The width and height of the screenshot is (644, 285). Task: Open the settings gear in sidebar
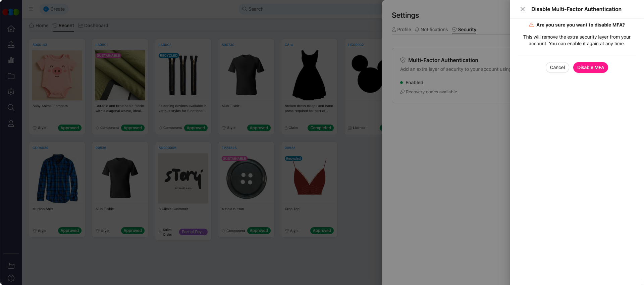point(11,92)
